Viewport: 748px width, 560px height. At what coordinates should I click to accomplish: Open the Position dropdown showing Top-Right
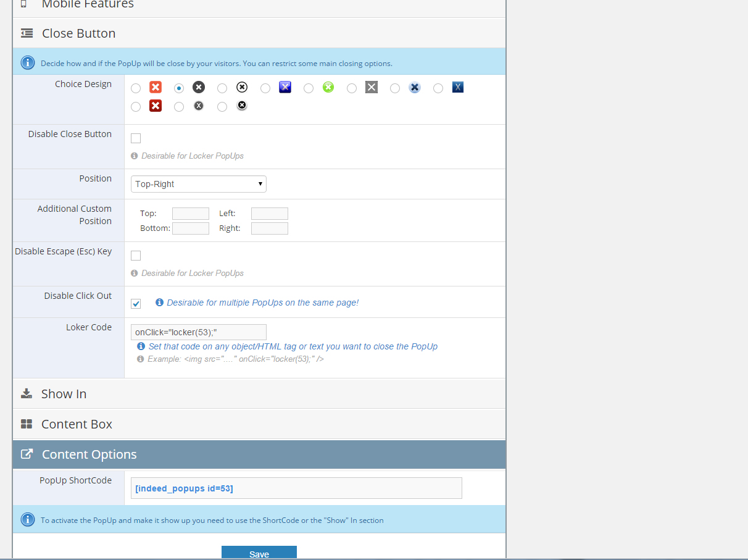coord(199,184)
